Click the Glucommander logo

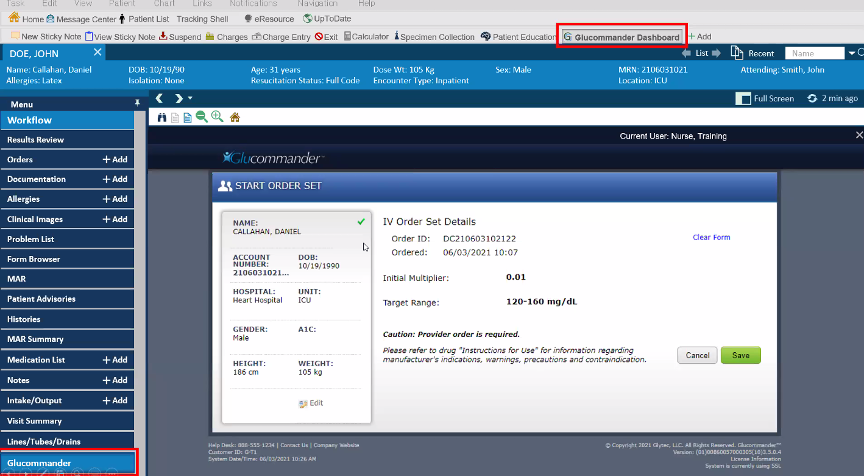273,158
